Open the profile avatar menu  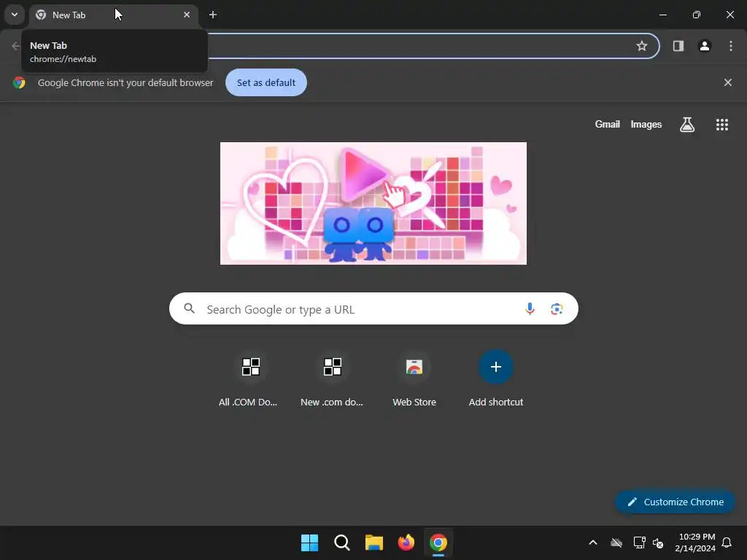pos(704,46)
